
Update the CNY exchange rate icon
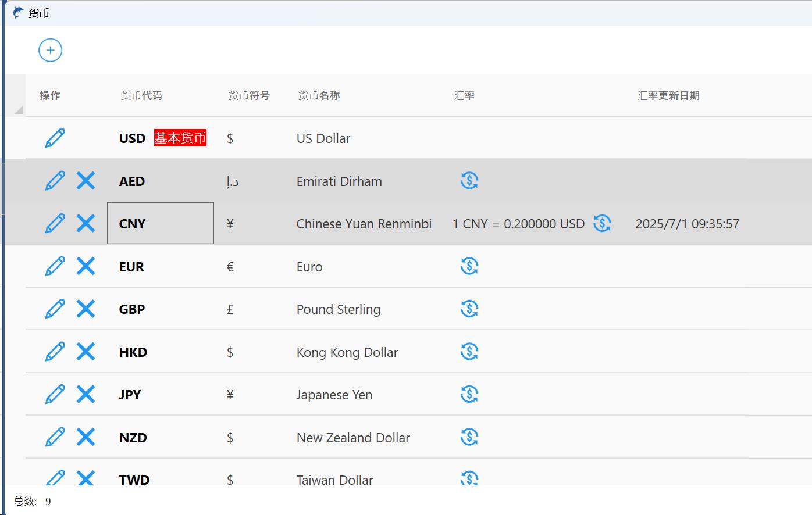point(602,223)
